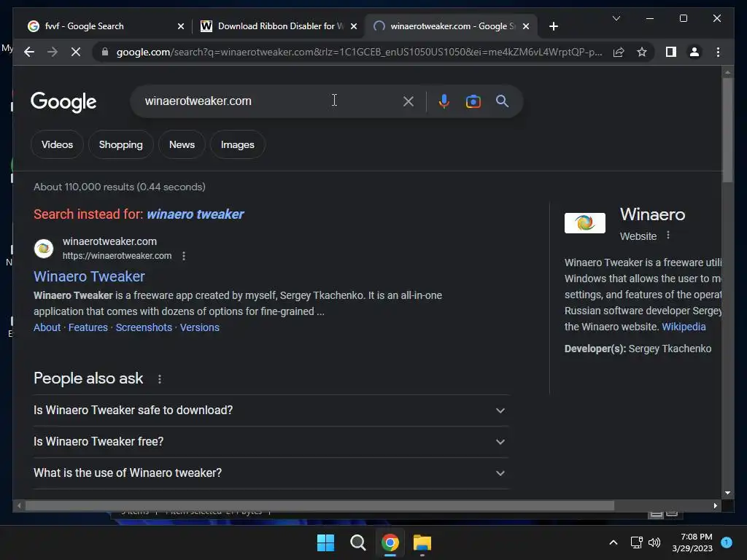Open Chrome side panel
Image resolution: width=747 pixels, height=560 pixels.
671,52
